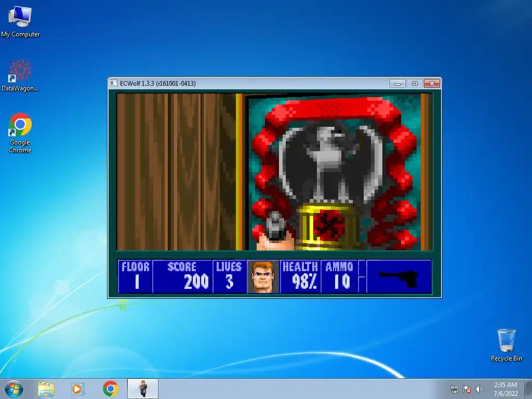Open File Explorer from the taskbar
This screenshot has height=399, width=532.
[46, 389]
